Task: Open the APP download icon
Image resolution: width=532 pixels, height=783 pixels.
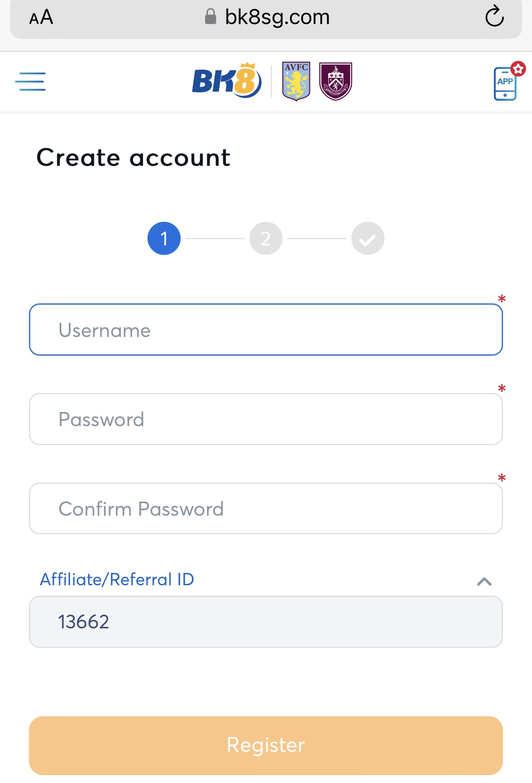Action: pos(505,83)
